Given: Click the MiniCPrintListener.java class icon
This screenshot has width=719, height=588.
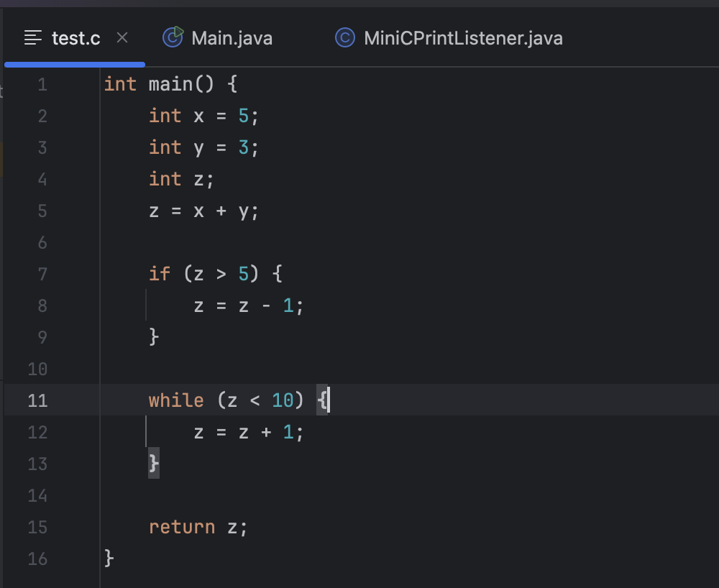Looking at the screenshot, I should click(x=345, y=37).
